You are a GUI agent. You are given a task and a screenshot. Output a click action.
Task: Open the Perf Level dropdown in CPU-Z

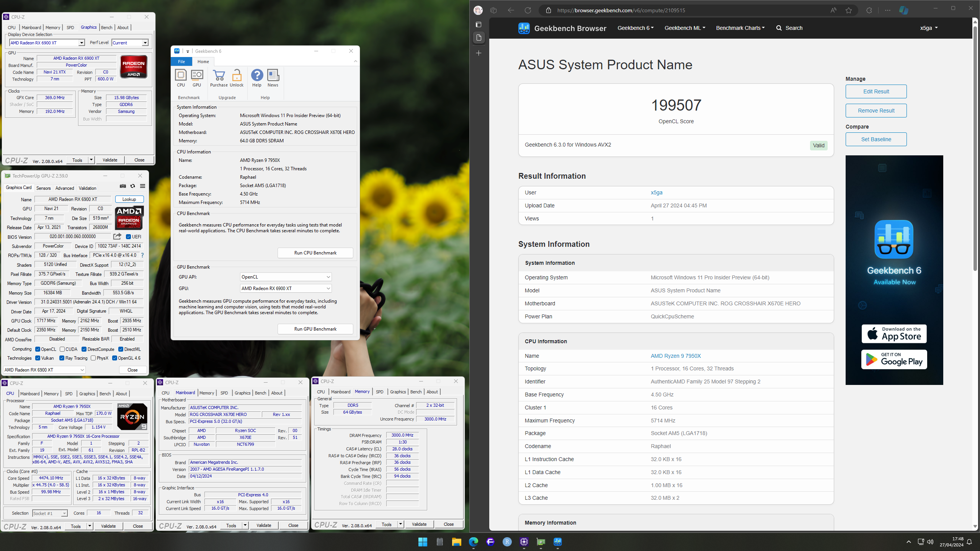(130, 43)
